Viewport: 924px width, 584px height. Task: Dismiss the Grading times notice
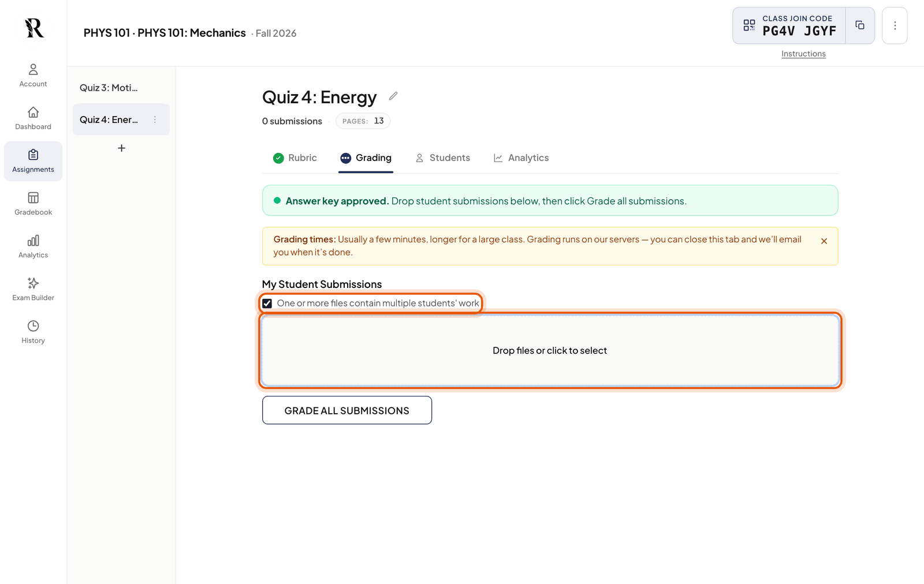point(824,241)
